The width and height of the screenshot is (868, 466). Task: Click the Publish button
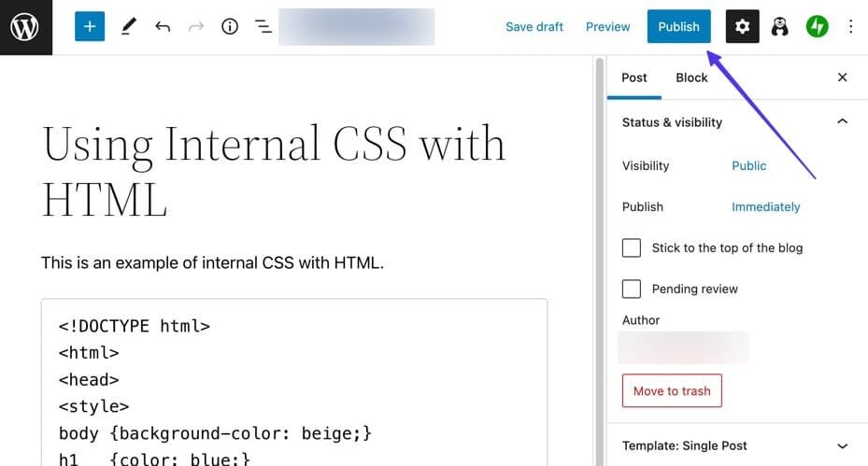coord(678,27)
